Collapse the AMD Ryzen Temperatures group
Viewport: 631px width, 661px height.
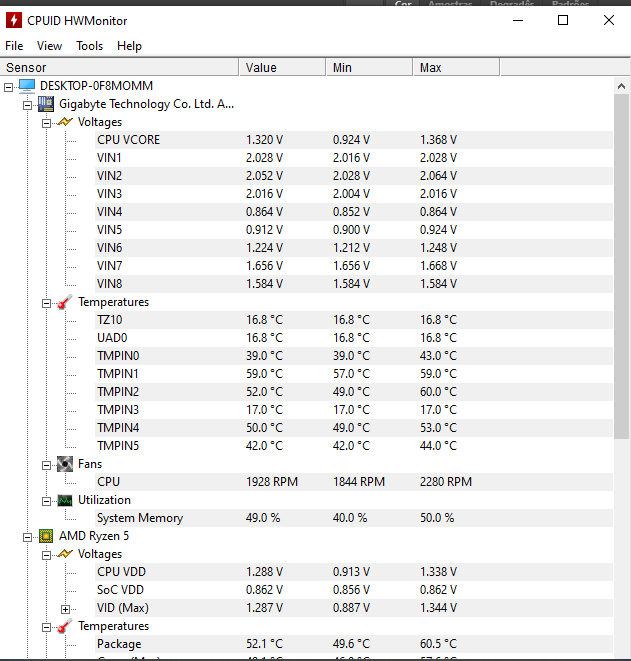click(x=46, y=628)
